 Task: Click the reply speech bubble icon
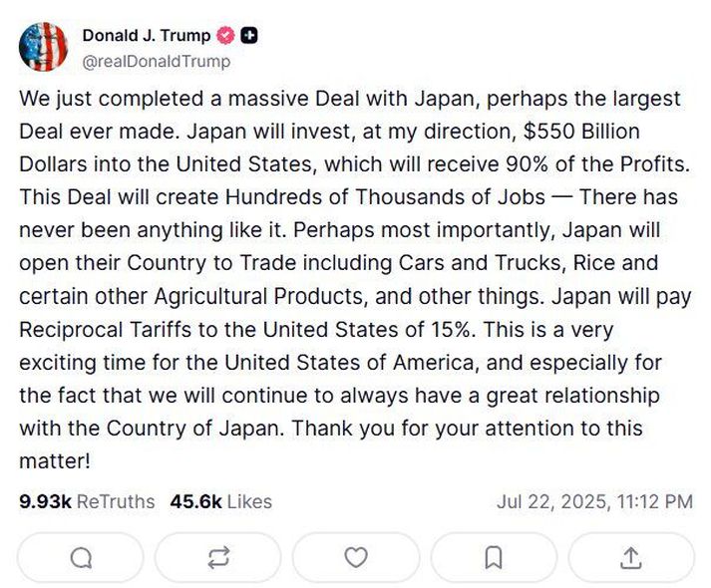tap(81, 558)
